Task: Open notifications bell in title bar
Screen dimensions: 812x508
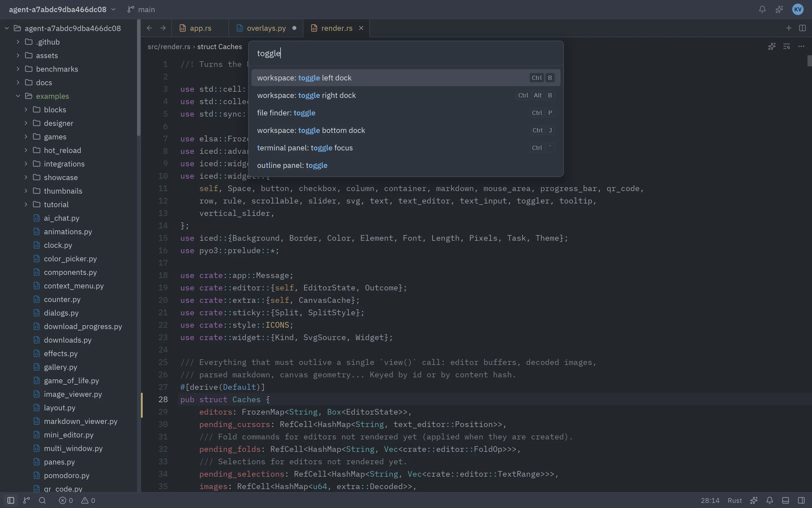Action: click(762, 9)
